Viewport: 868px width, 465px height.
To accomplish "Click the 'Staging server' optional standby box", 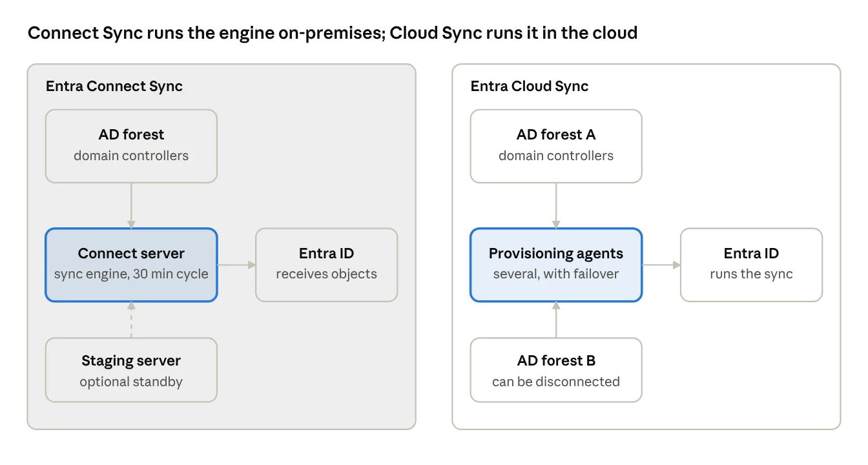I will [x=131, y=370].
